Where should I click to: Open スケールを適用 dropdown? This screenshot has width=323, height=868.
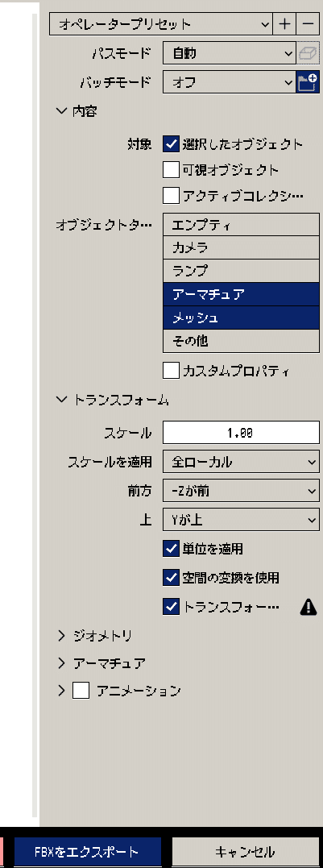(241, 462)
